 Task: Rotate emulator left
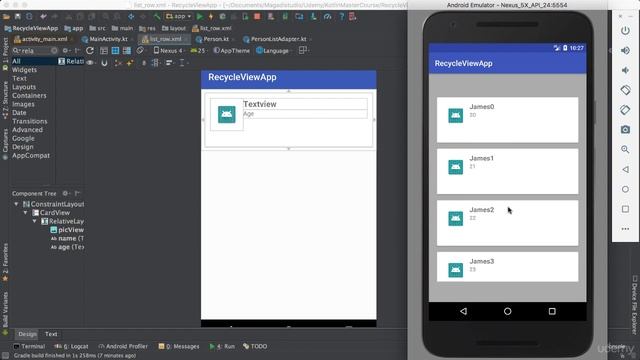point(625,90)
